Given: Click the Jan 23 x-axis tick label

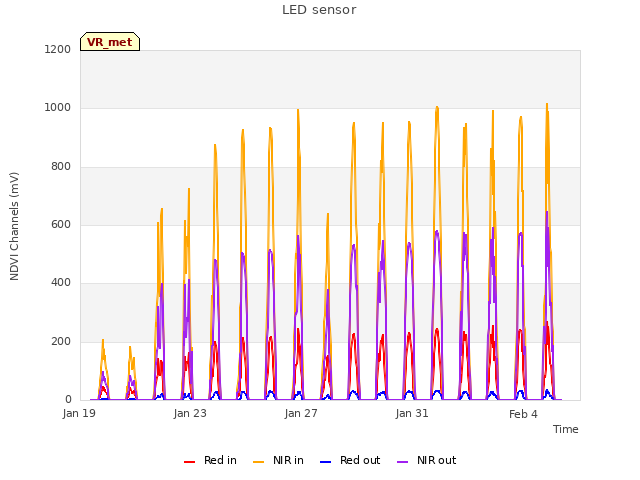Looking at the screenshot, I should pyautogui.click(x=190, y=413).
